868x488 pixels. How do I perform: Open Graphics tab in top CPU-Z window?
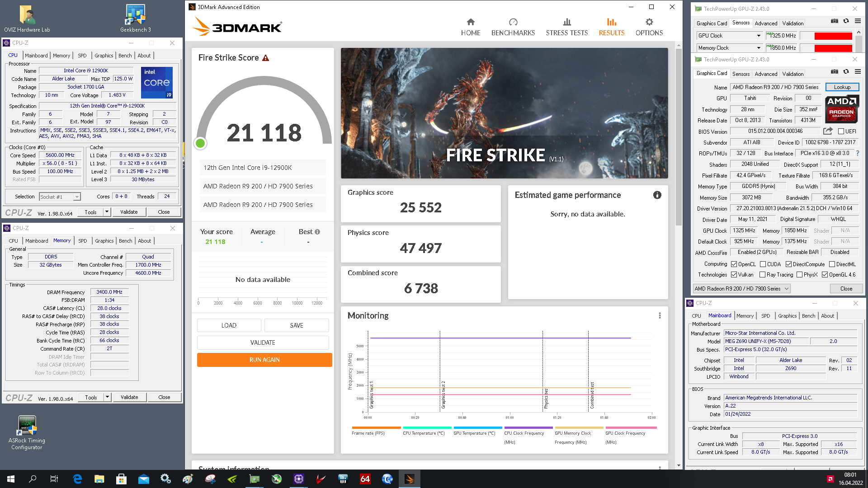coord(104,56)
